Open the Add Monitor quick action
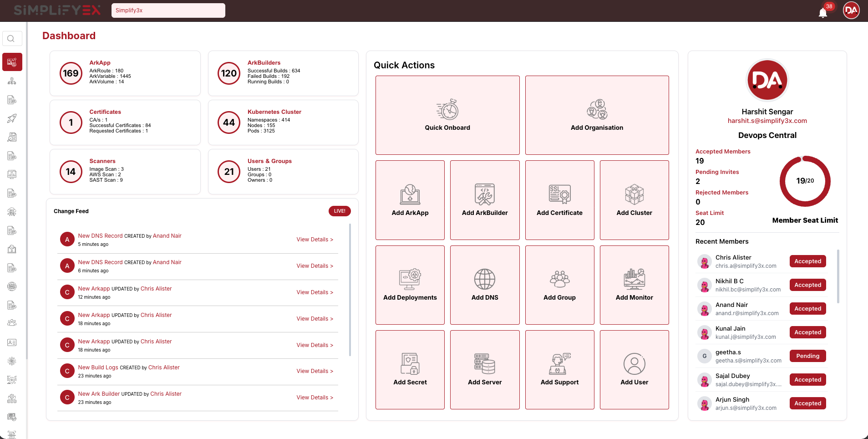 point(634,285)
